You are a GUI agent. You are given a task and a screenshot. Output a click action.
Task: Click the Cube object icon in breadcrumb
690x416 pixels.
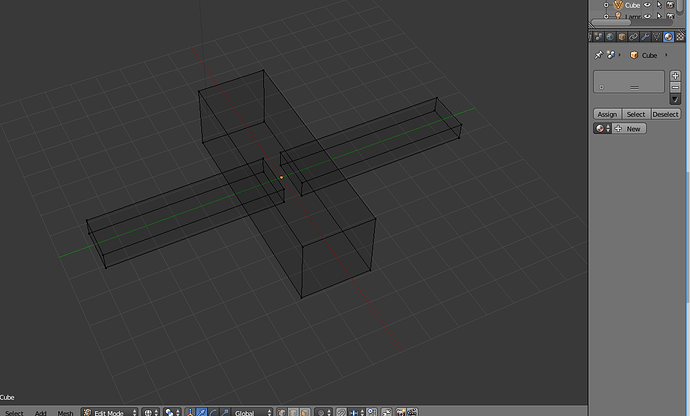[x=634, y=55]
